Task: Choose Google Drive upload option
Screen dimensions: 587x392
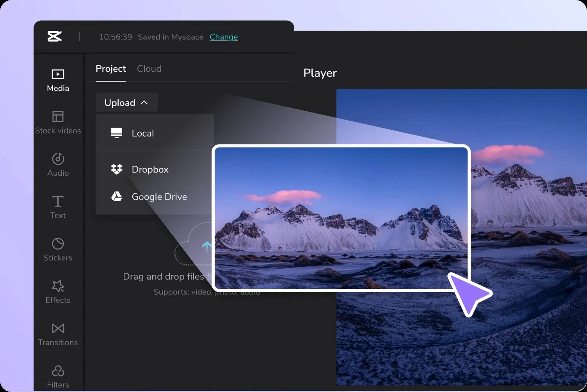Action: [159, 197]
